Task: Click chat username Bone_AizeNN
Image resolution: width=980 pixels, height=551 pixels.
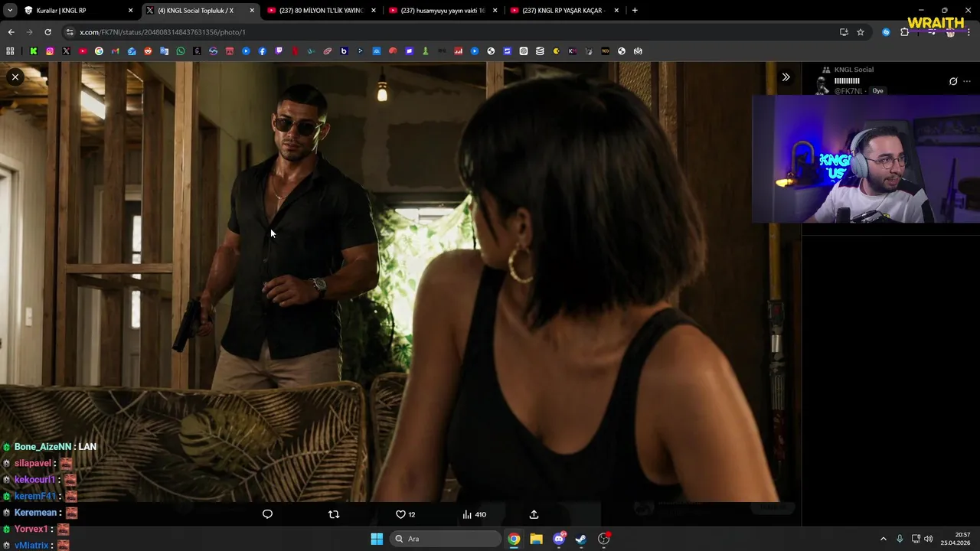Action: [x=43, y=447]
